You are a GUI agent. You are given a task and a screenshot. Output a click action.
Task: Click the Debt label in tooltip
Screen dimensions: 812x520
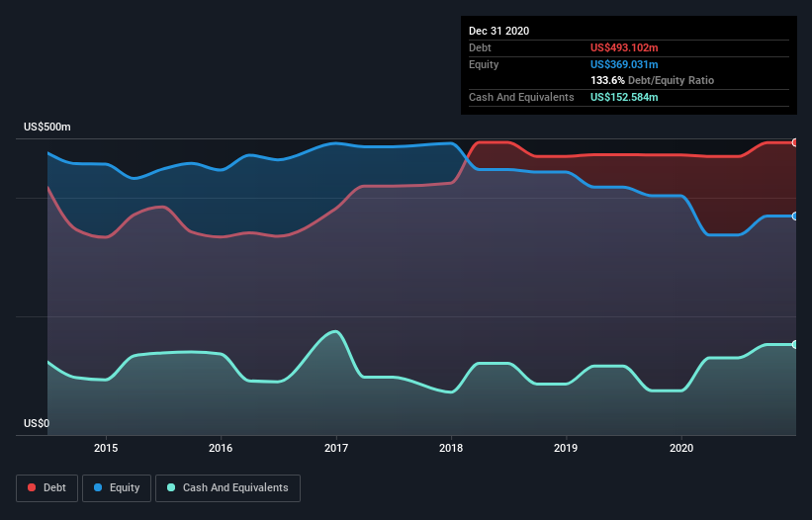coord(480,47)
